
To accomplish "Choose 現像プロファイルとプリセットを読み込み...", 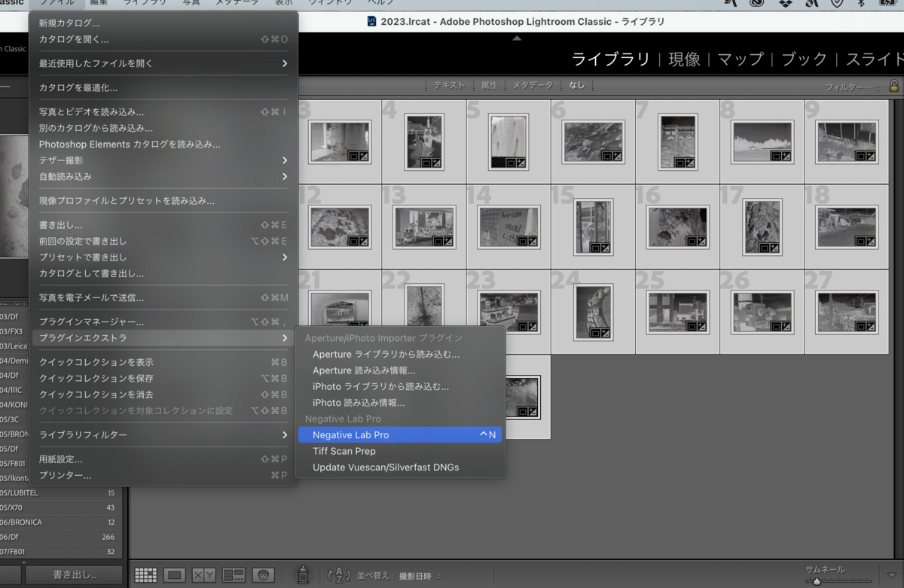I will click(x=163, y=201).
